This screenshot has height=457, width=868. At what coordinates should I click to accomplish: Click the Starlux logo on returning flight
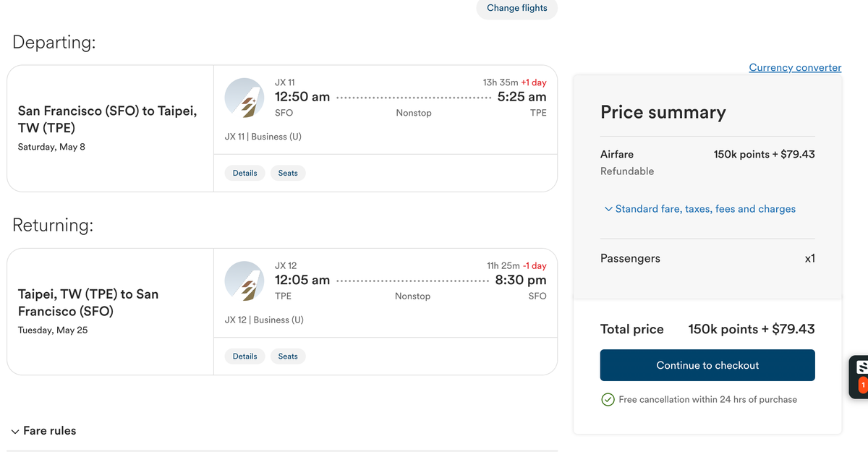coord(244,281)
